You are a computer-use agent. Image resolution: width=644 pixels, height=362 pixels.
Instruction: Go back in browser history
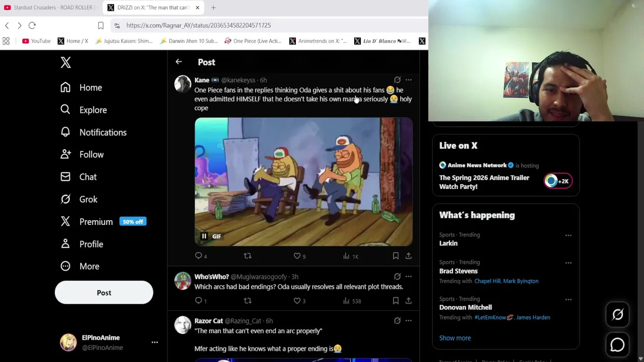(7, 25)
